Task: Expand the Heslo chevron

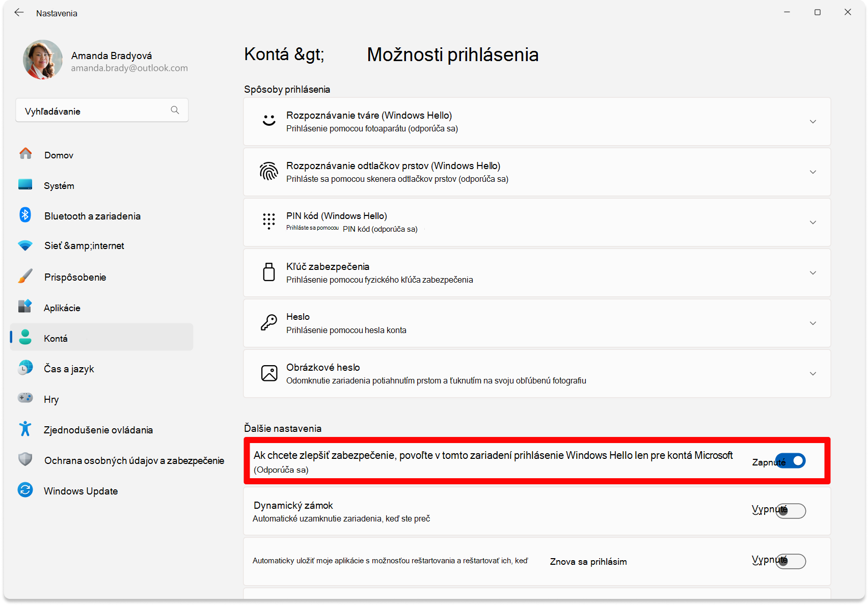Action: (x=813, y=323)
